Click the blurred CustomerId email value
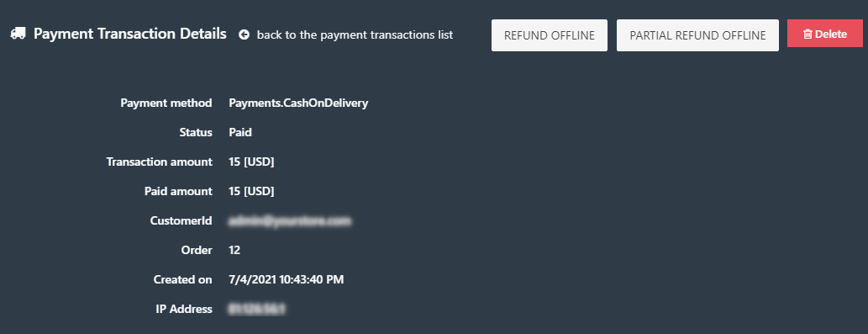The width and height of the screenshot is (868, 334). [290, 221]
